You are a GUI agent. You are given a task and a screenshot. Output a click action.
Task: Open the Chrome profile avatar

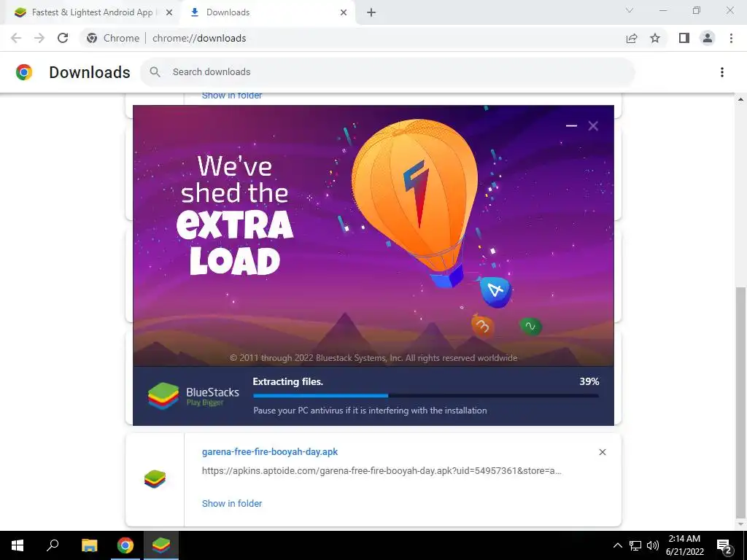tap(708, 38)
